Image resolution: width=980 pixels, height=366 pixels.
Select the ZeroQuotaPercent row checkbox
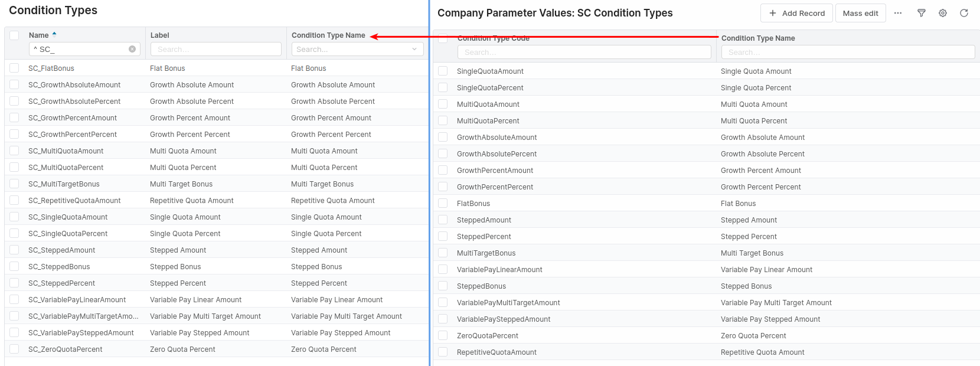[443, 336]
